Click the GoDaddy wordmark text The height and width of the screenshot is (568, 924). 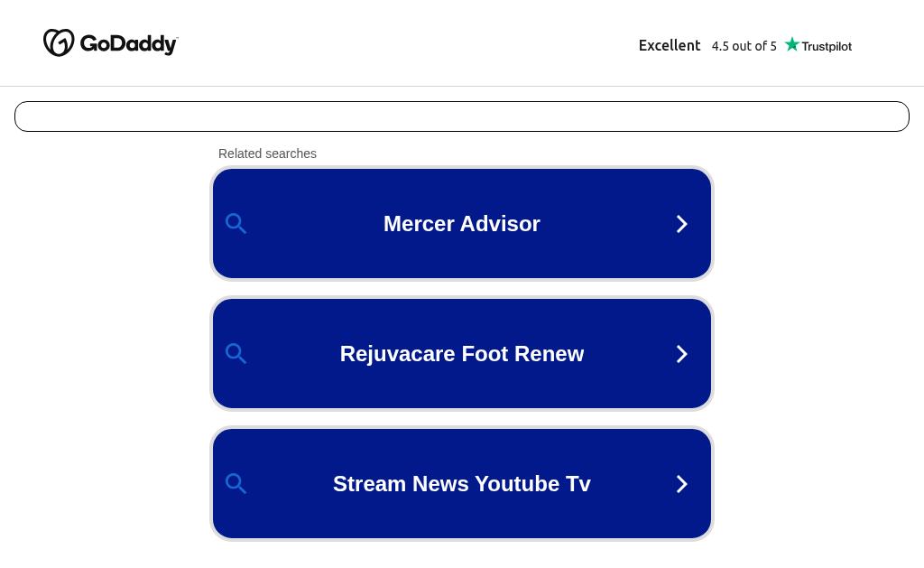point(128,44)
